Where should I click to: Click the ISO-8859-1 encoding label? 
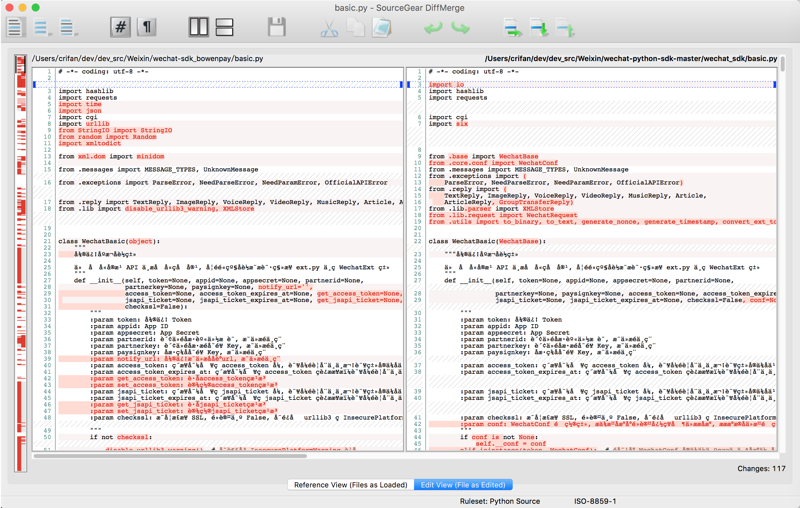coord(595,500)
